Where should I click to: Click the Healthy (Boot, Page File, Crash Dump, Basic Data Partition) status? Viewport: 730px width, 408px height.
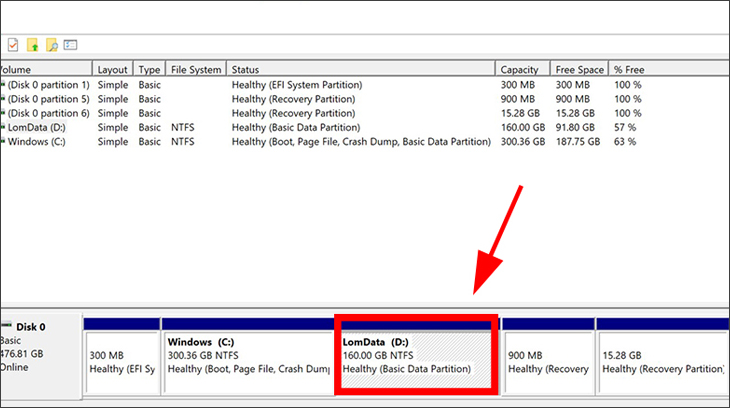click(361, 142)
